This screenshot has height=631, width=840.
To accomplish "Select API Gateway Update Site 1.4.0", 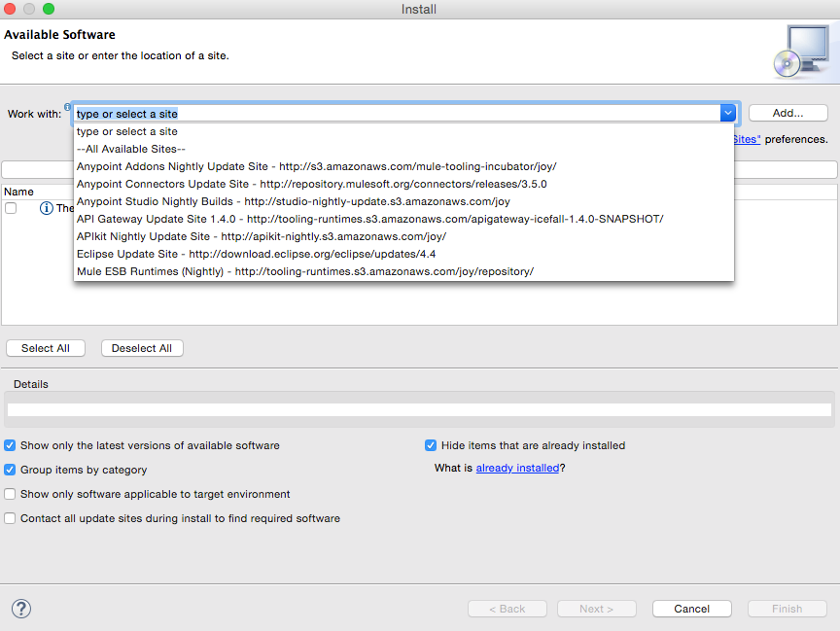I will (x=403, y=219).
